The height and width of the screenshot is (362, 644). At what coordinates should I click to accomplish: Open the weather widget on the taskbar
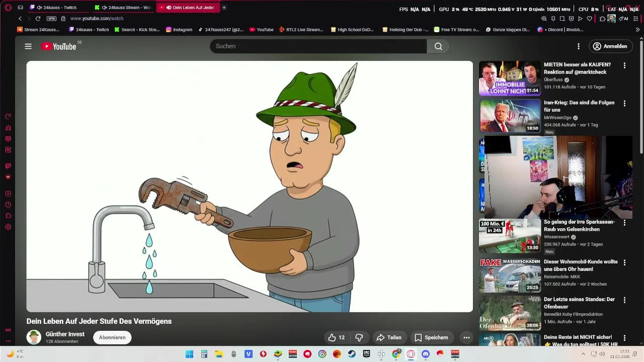point(15,354)
